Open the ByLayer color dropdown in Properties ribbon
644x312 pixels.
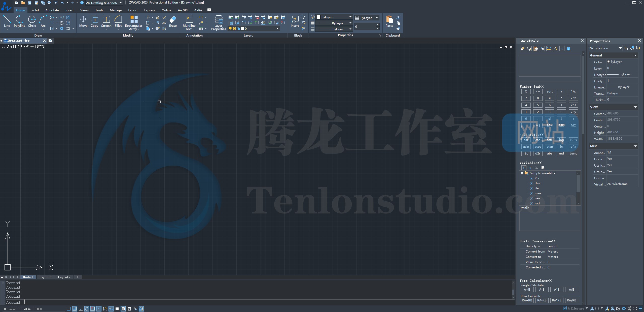[x=334, y=17]
